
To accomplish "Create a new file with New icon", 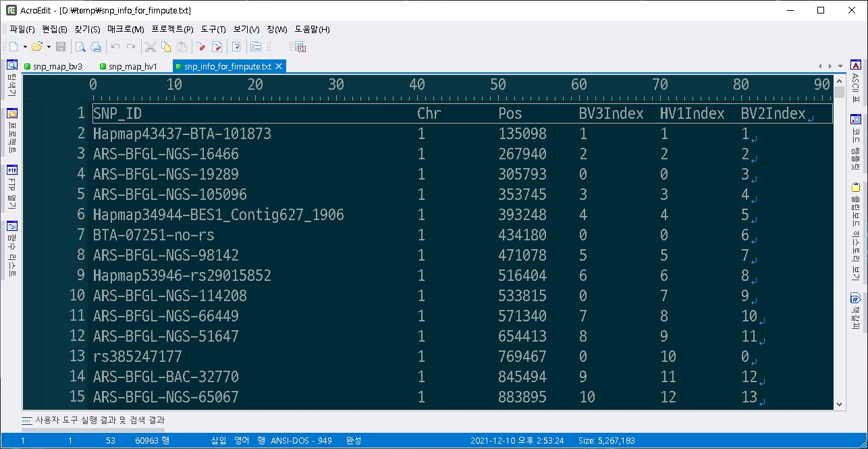I will click(13, 47).
